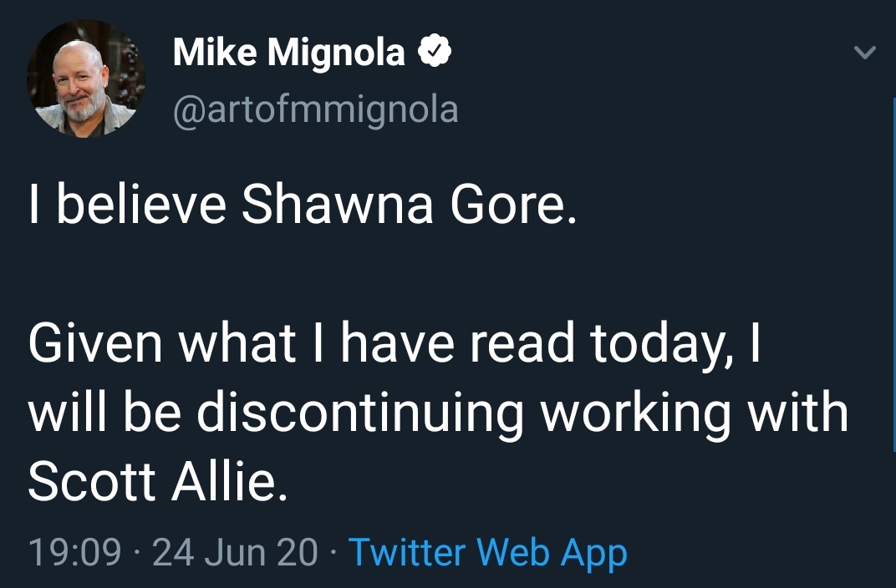The width and height of the screenshot is (896, 588).
Task: Open Mike Mignola's profile picture
Action: (85, 79)
